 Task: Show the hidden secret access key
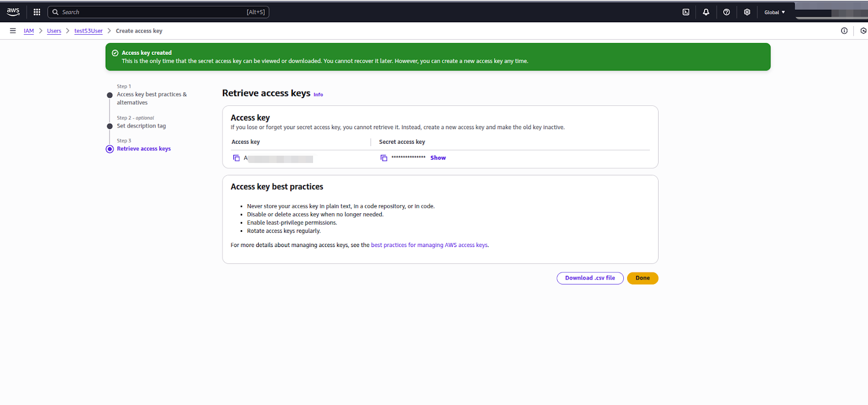[438, 158]
